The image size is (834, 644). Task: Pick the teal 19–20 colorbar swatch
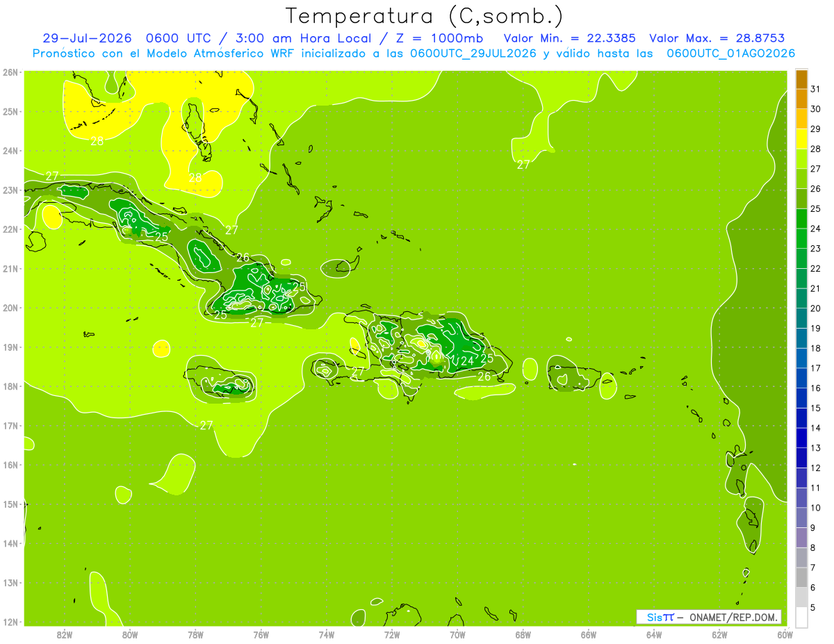(x=801, y=319)
